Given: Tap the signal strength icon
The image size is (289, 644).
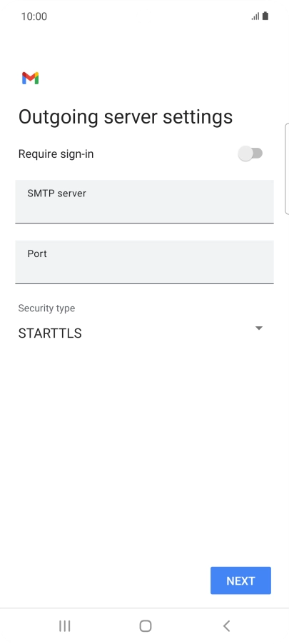Looking at the screenshot, I should [x=255, y=16].
